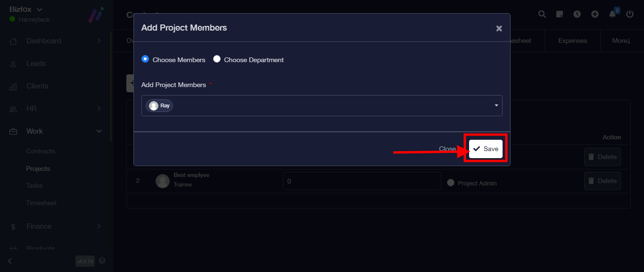
Task: Click the plus circle quick-add icon
Action: (595, 14)
